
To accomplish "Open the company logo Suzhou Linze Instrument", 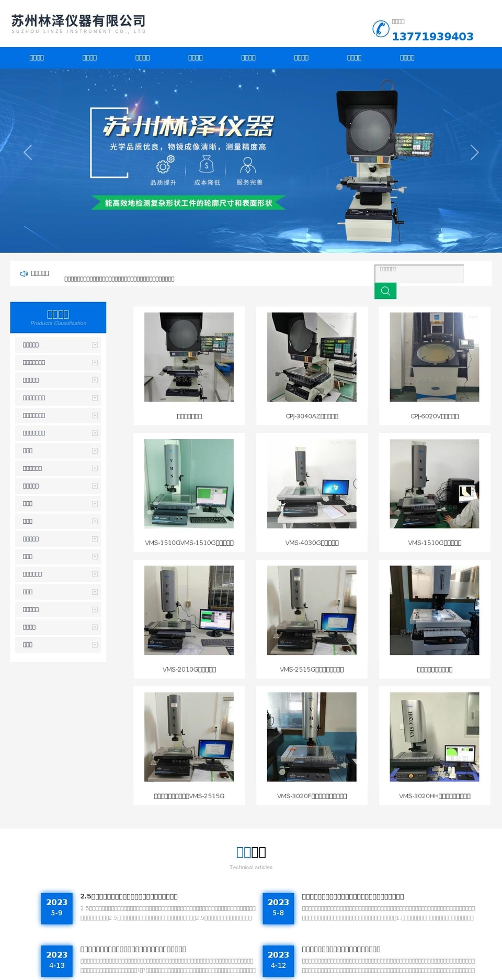I will (78, 24).
